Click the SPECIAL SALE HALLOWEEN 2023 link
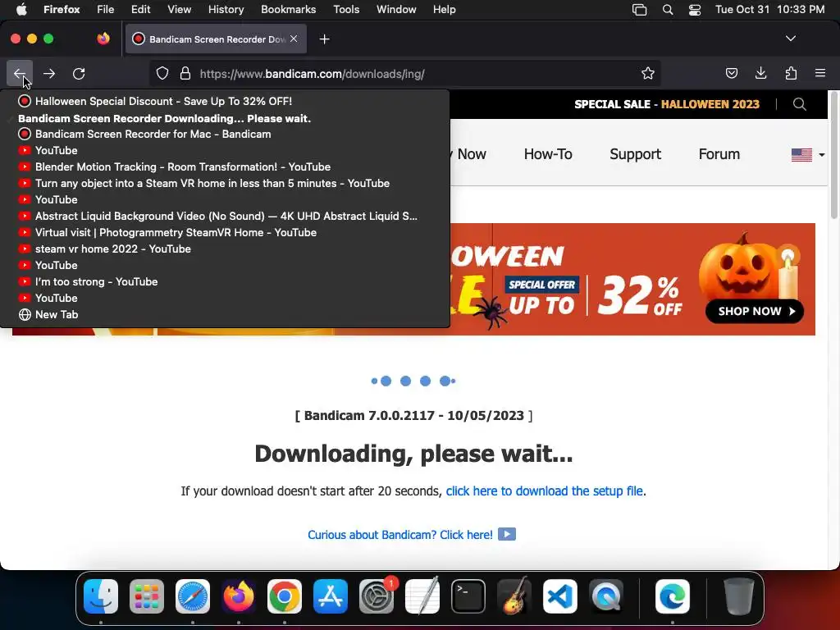Image resolution: width=840 pixels, height=630 pixels. pos(667,104)
